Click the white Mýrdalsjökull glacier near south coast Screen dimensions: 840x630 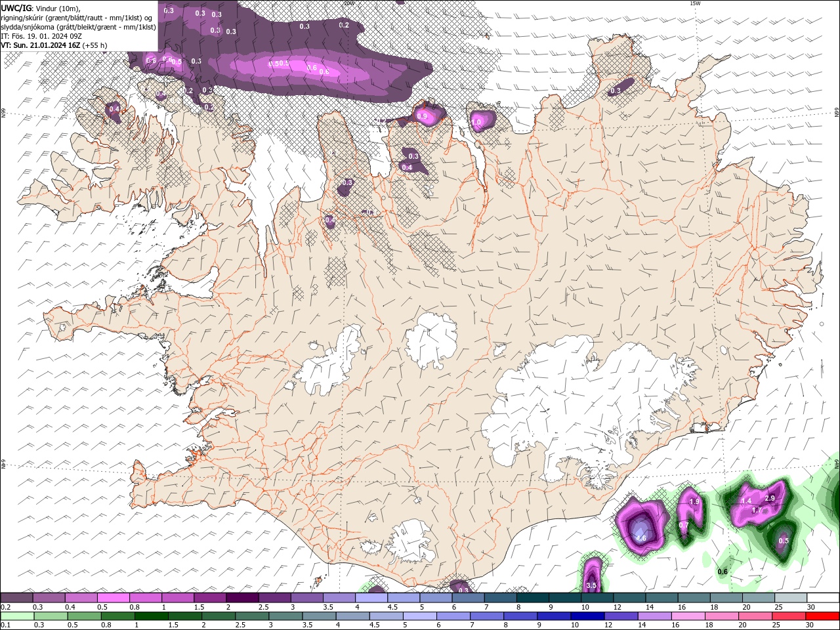pyautogui.click(x=410, y=542)
